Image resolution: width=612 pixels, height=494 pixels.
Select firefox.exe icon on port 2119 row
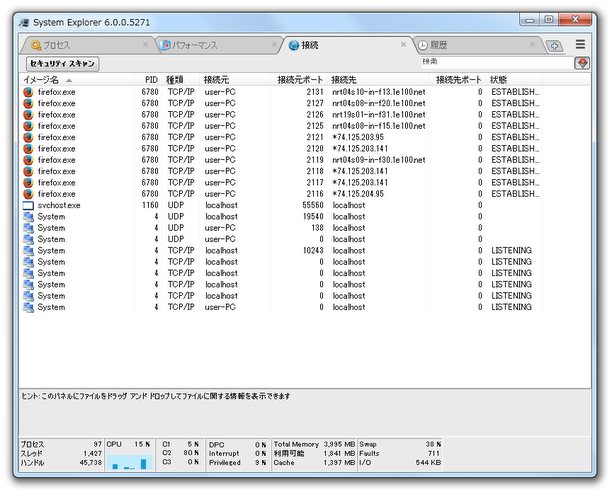pos(28,160)
